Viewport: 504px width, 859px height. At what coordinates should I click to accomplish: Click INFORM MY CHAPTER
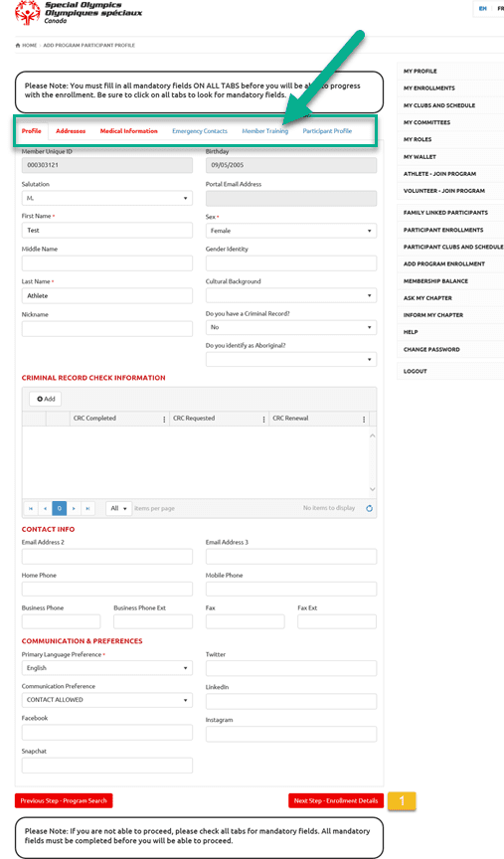(433, 315)
